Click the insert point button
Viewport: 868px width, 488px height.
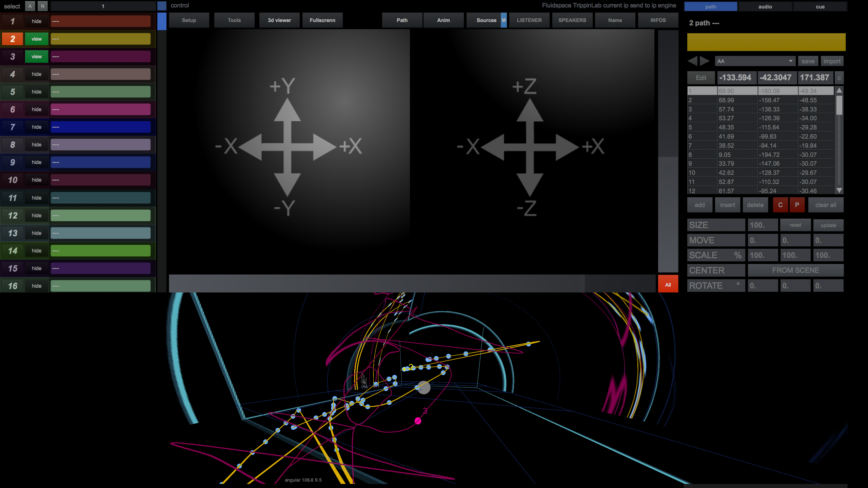(727, 205)
